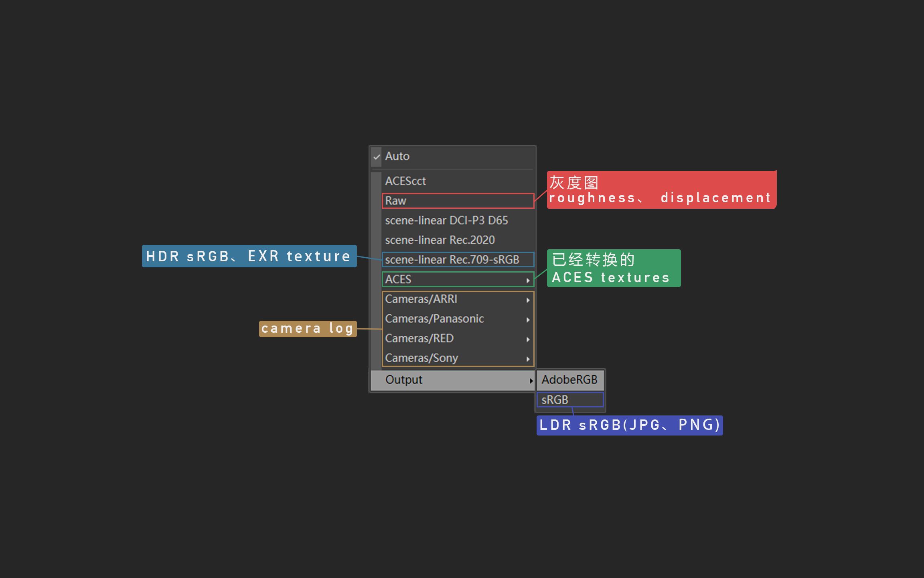Open Cameras/Sony submenu
Viewport: 924px width, 578px height.
421,358
